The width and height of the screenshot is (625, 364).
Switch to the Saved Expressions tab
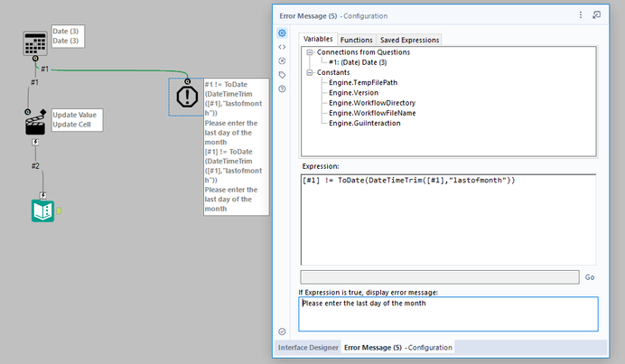[x=409, y=40]
